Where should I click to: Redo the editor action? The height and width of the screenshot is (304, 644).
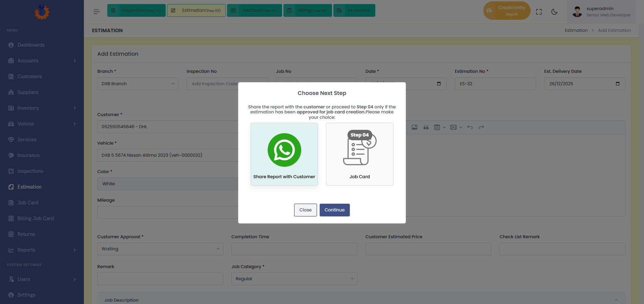pos(481,127)
